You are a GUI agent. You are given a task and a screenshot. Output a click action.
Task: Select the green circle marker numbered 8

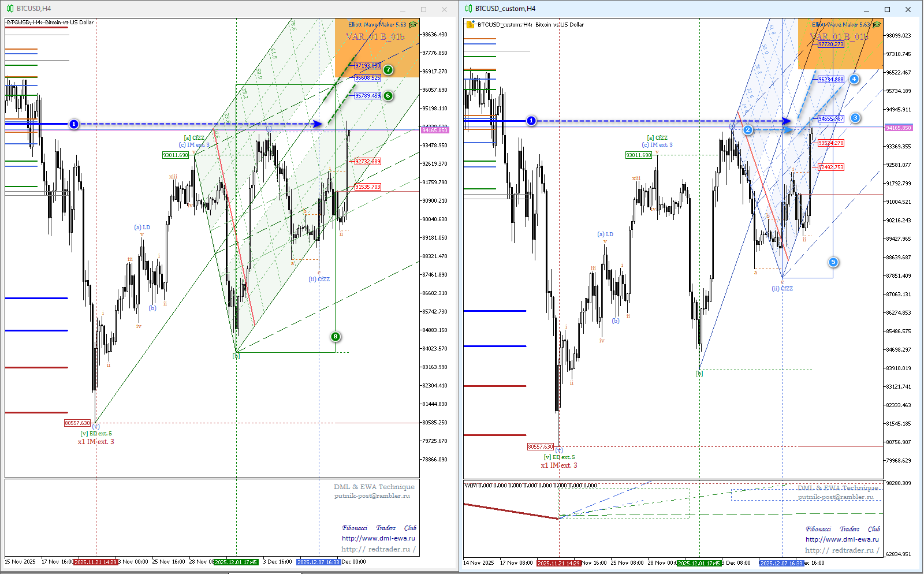point(336,337)
